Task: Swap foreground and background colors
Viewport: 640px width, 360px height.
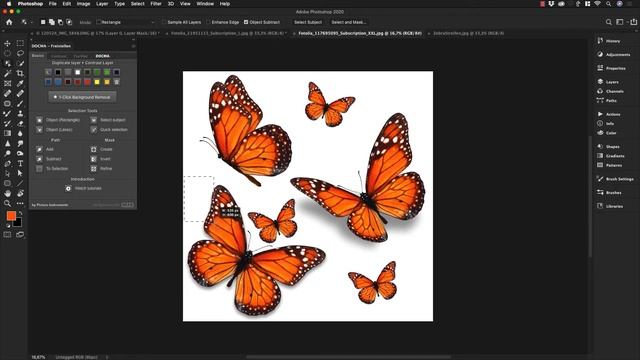Action: [x=20, y=213]
